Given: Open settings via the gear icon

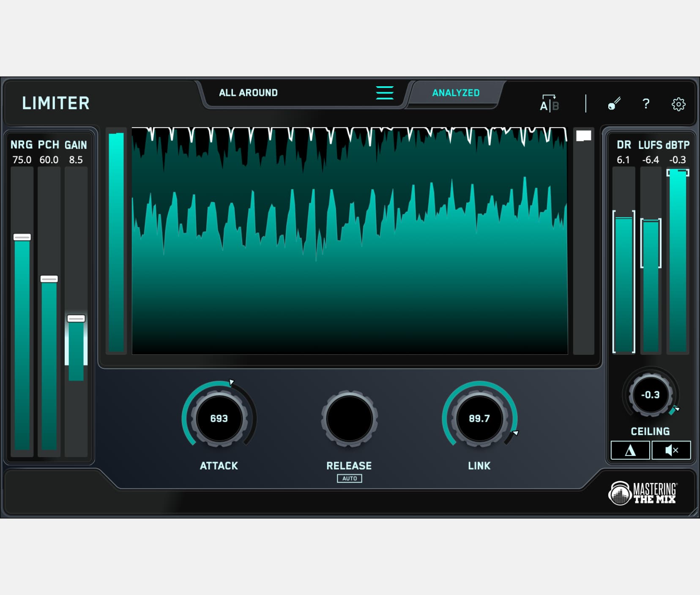Looking at the screenshot, I should click(x=678, y=104).
